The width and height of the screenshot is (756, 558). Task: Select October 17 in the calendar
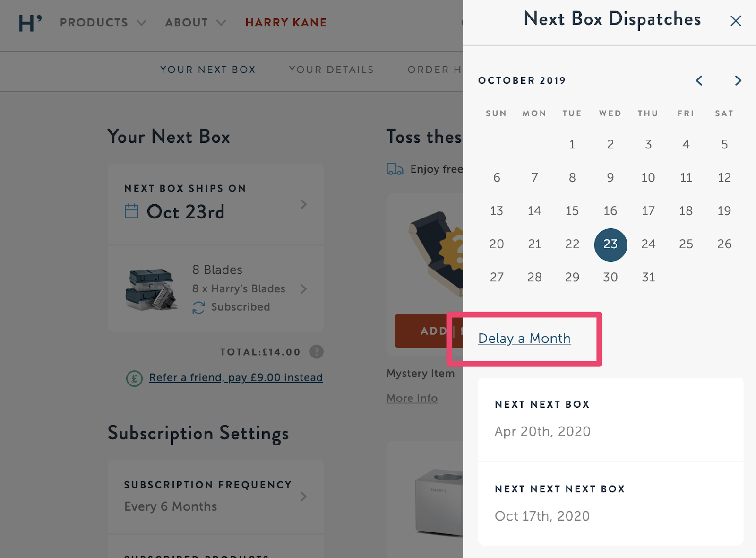pos(648,211)
